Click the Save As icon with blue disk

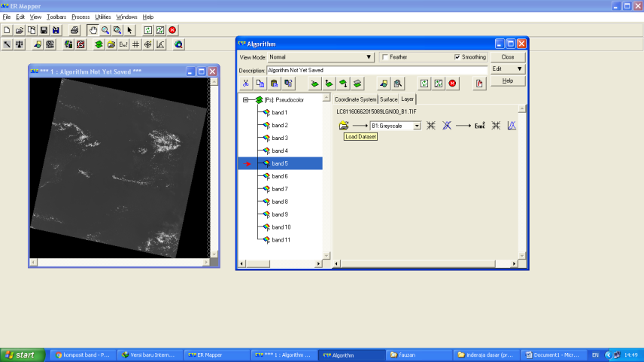click(56, 30)
